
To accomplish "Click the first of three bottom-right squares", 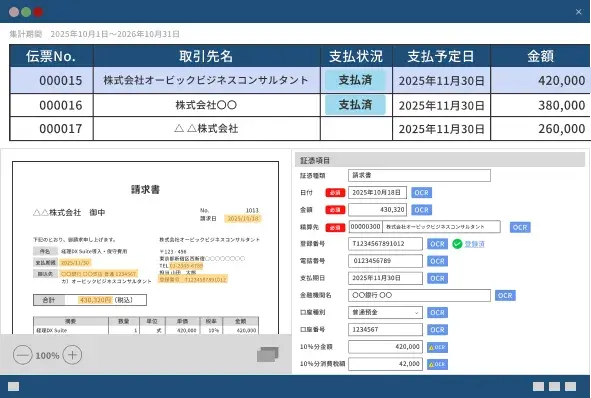I will point(538,386).
